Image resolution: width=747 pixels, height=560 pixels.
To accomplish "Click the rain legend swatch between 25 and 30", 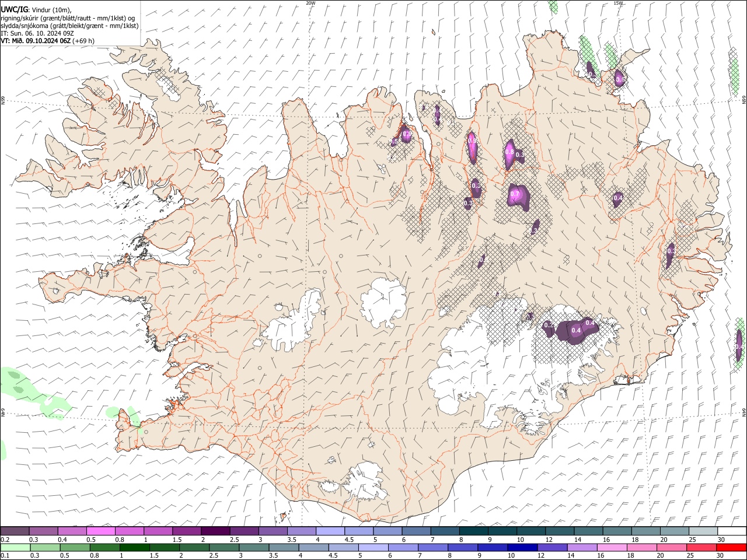I will (701, 547).
